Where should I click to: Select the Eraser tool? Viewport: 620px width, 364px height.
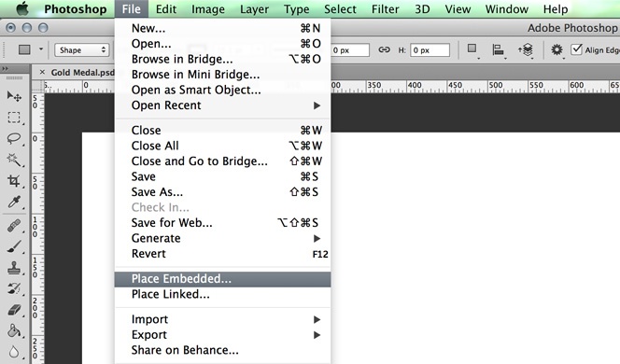(14, 310)
